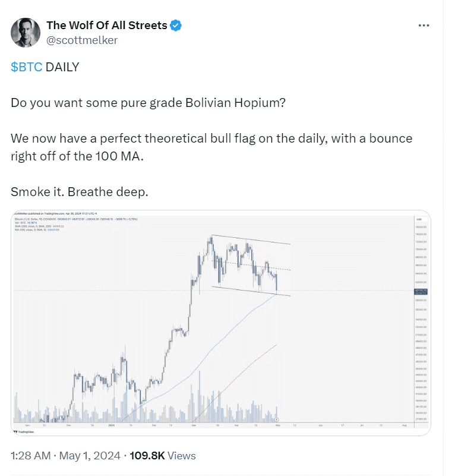Open the @scottmelker handle

point(83,40)
